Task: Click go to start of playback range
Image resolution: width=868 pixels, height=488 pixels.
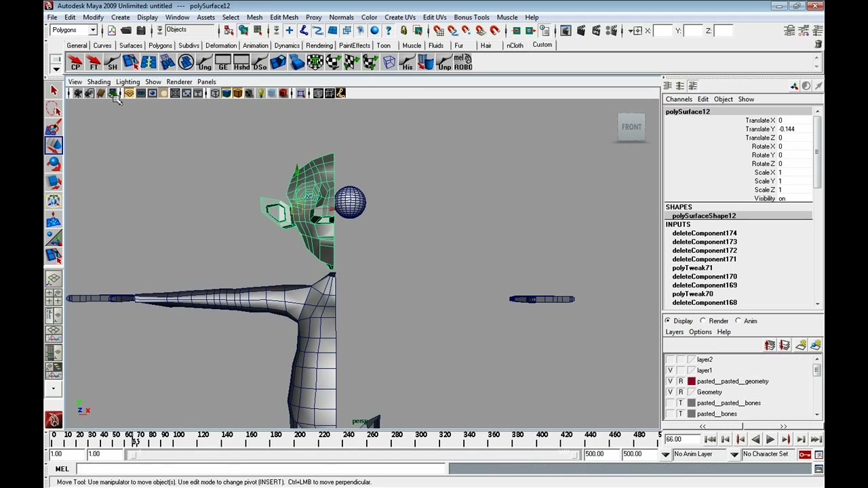Action: tap(710, 440)
